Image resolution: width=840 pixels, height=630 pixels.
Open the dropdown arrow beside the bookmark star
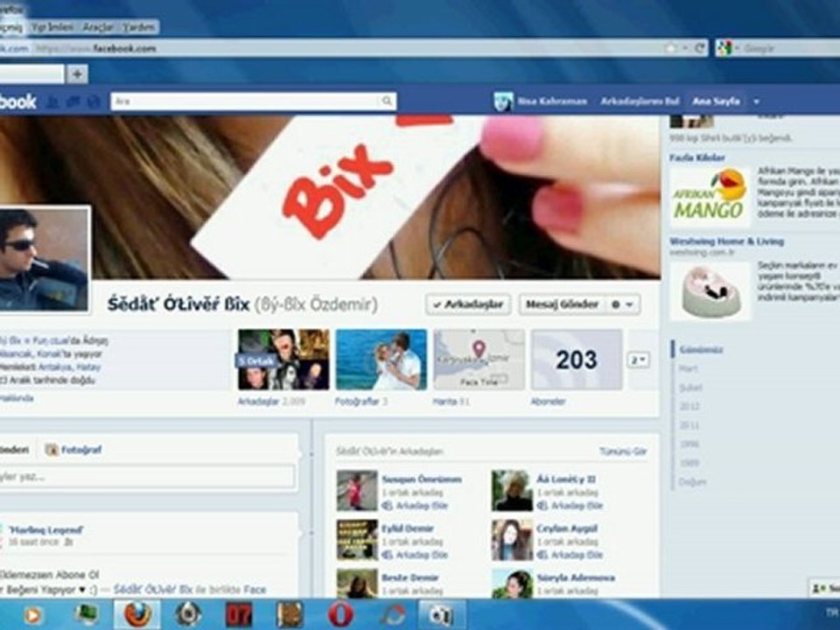[684, 48]
